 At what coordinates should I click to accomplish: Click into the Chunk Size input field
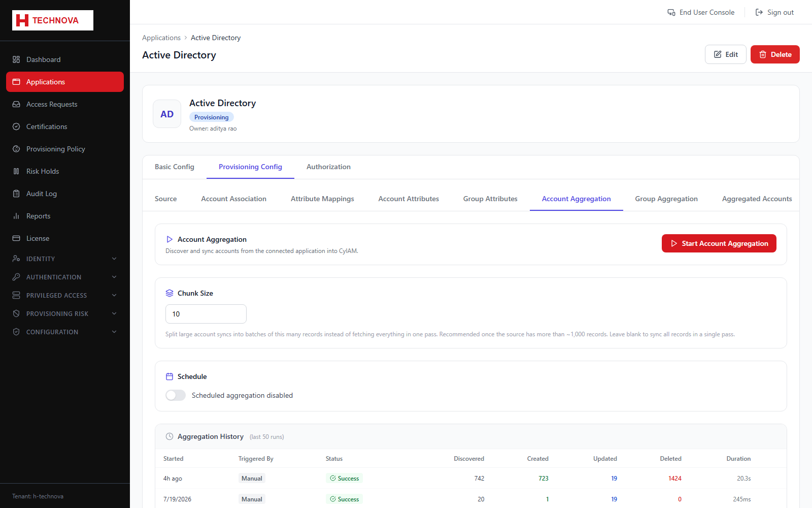pos(206,314)
